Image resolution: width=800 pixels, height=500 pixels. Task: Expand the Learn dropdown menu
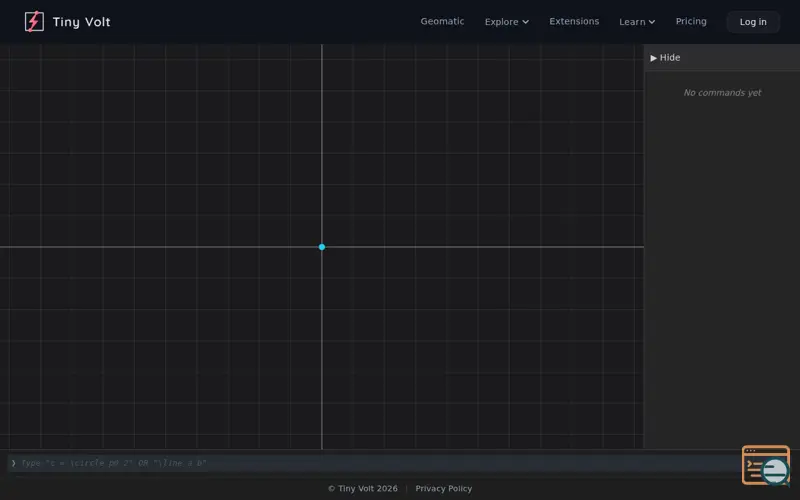click(637, 22)
